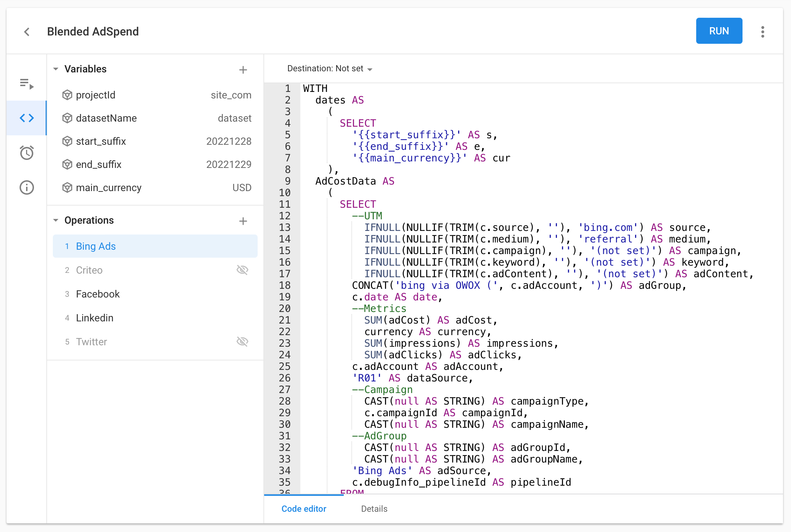Click line number 18 in the gutter

point(285,286)
